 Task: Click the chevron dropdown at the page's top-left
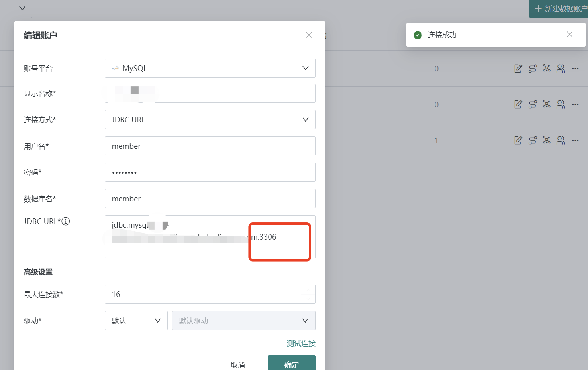[x=22, y=8]
